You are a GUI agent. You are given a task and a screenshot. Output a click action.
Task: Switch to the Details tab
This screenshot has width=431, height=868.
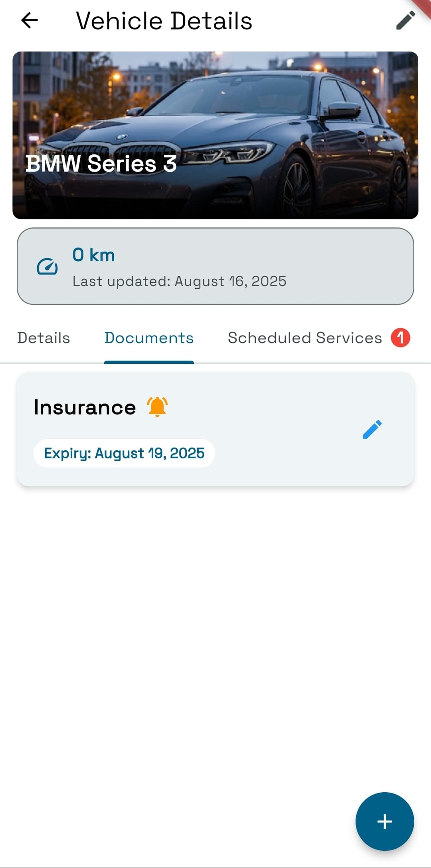[x=43, y=338]
